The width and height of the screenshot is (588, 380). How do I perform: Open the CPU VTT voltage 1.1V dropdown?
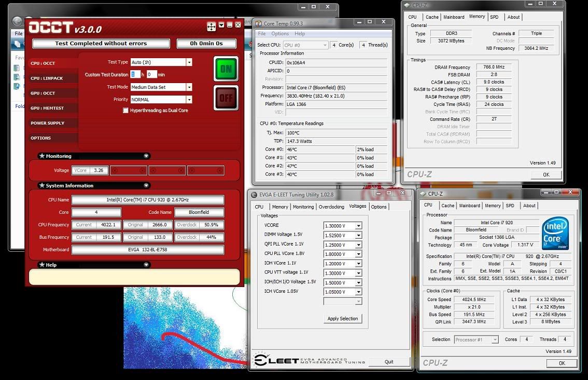(x=358, y=273)
